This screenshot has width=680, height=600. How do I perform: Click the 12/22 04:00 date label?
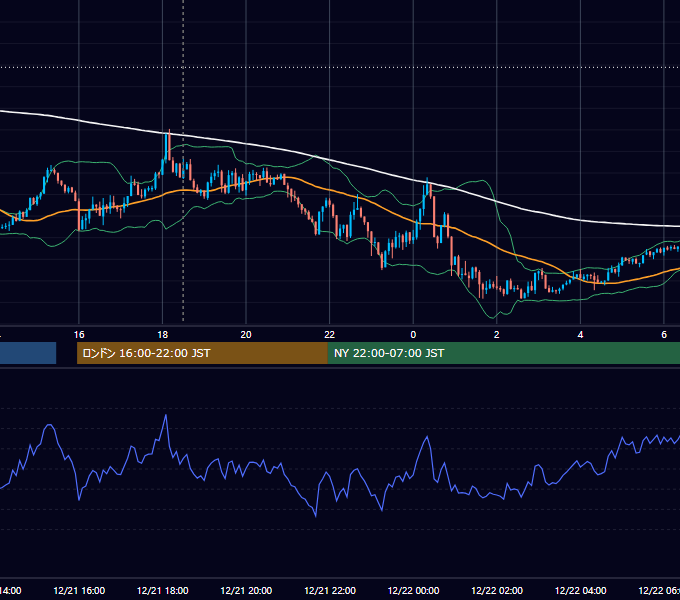coord(580,590)
